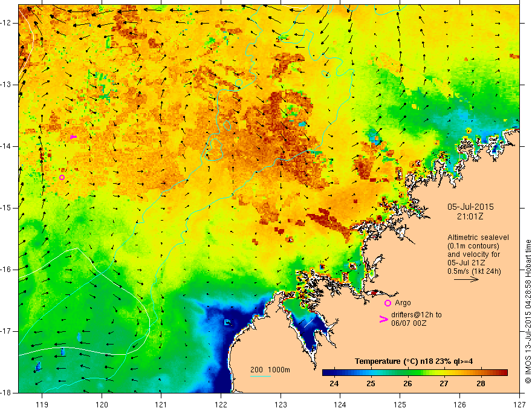Image resolution: width=532 pixels, height=411 pixels.
Task: Click the '(0.1m contours)' text
Action: tap(473, 246)
